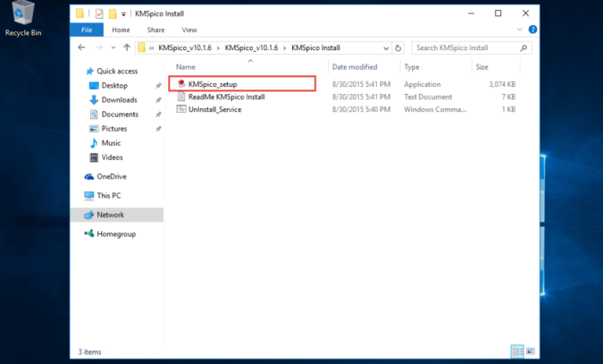
Task: Select OneDrive in the navigation pane
Action: point(111,177)
